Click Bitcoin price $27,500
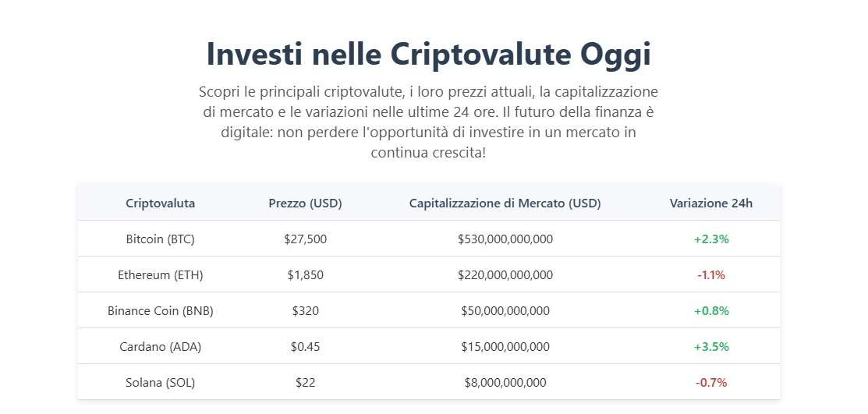868x414 pixels. 305,239
